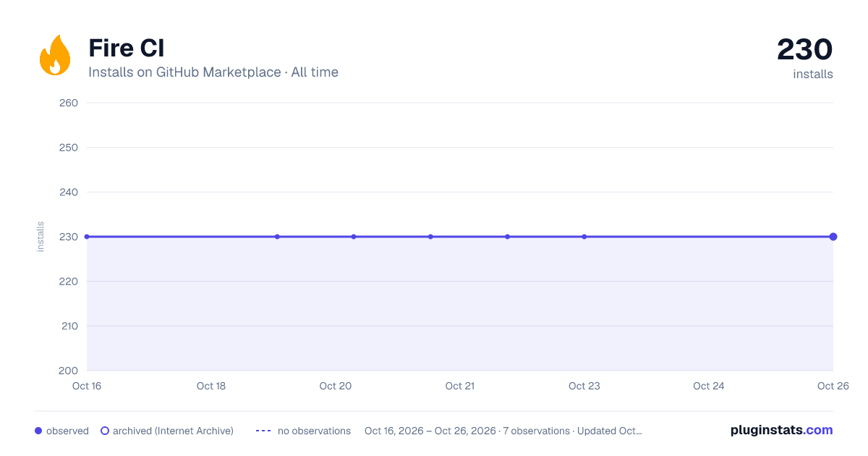
Task: Open the pluginstats.com link
Action: 782,430
